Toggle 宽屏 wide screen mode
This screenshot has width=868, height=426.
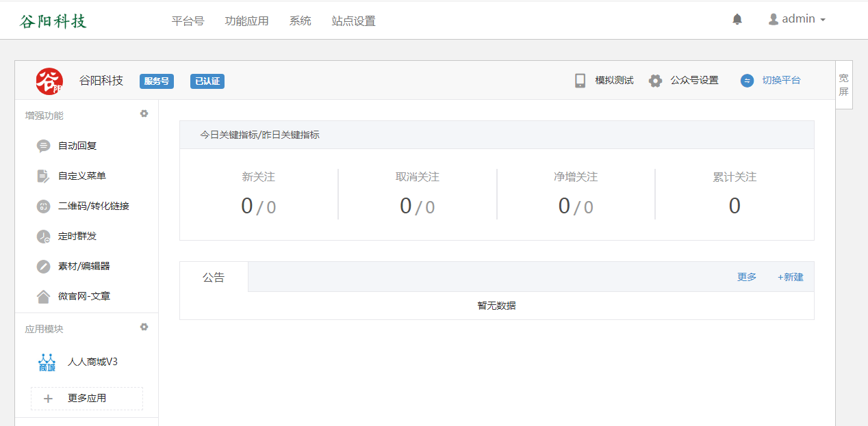point(844,85)
